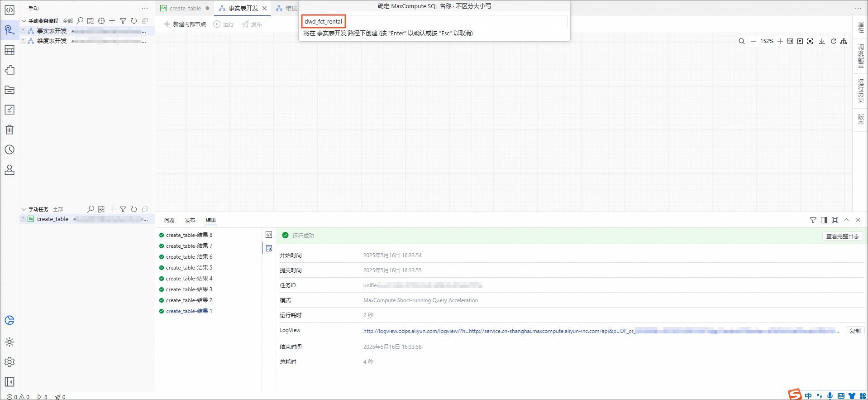Click the 发布 toolbar button

tap(252, 24)
